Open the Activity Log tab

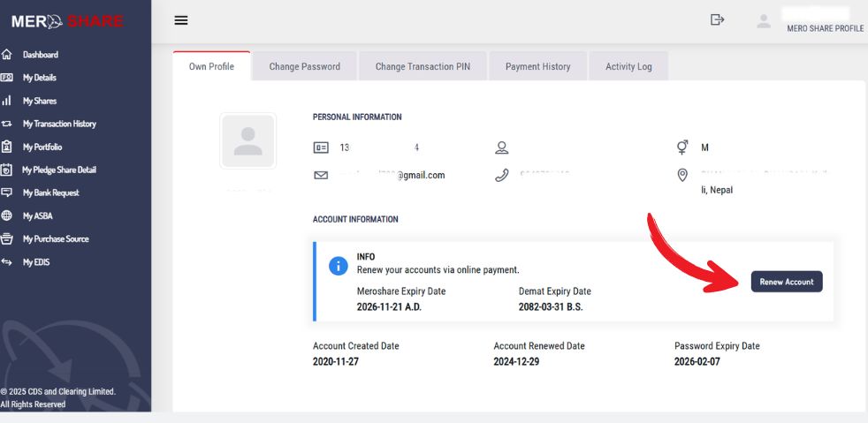[x=628, y=66]
